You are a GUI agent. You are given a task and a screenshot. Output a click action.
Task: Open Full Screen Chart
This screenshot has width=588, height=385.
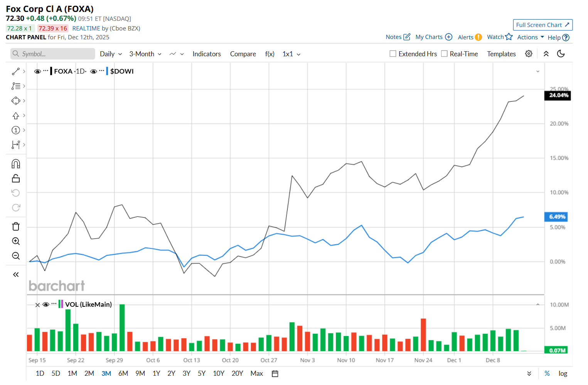pos(543,25)
